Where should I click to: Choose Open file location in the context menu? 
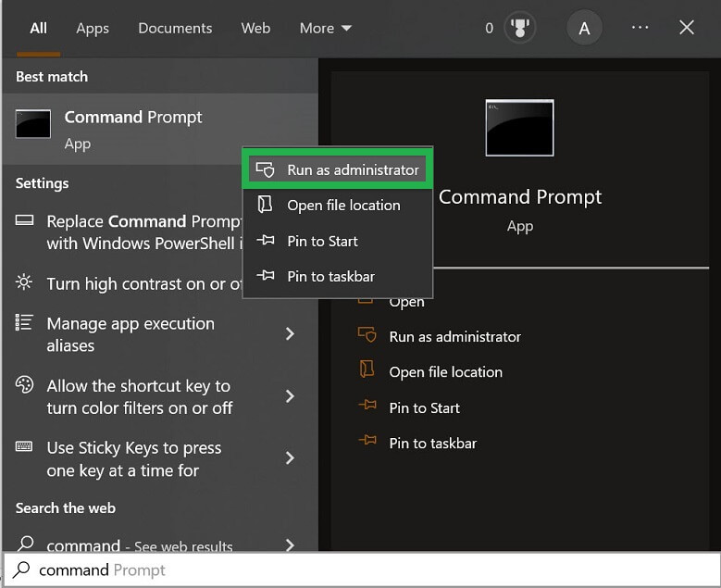click(x=338, y=206)
